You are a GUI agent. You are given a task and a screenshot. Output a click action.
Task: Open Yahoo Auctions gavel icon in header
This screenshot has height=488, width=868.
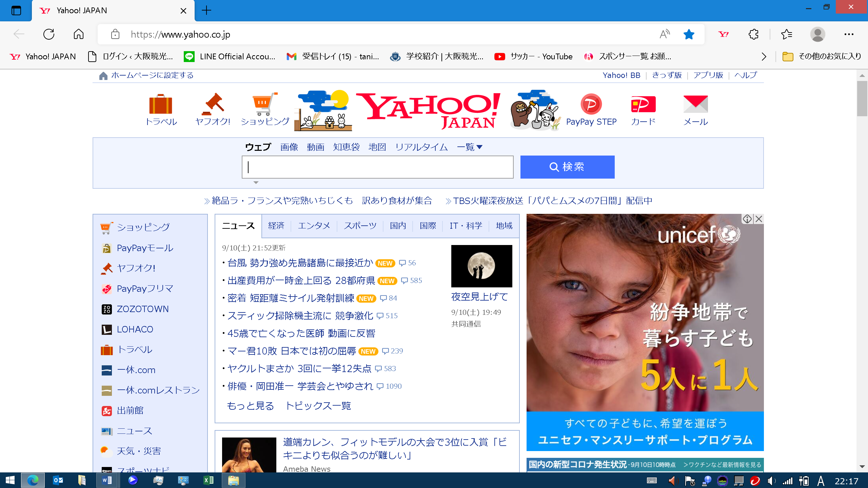click(x=213, y=104)
